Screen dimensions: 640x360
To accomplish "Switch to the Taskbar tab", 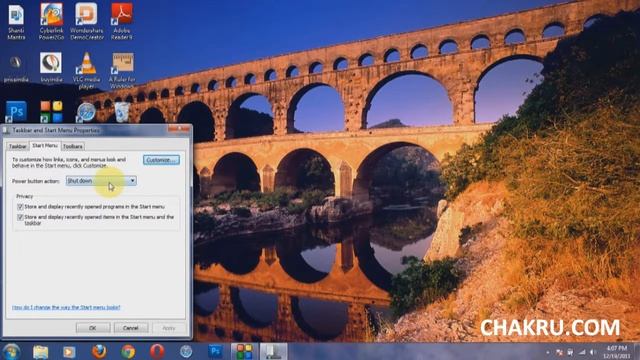I will click(x=18, y=146).
